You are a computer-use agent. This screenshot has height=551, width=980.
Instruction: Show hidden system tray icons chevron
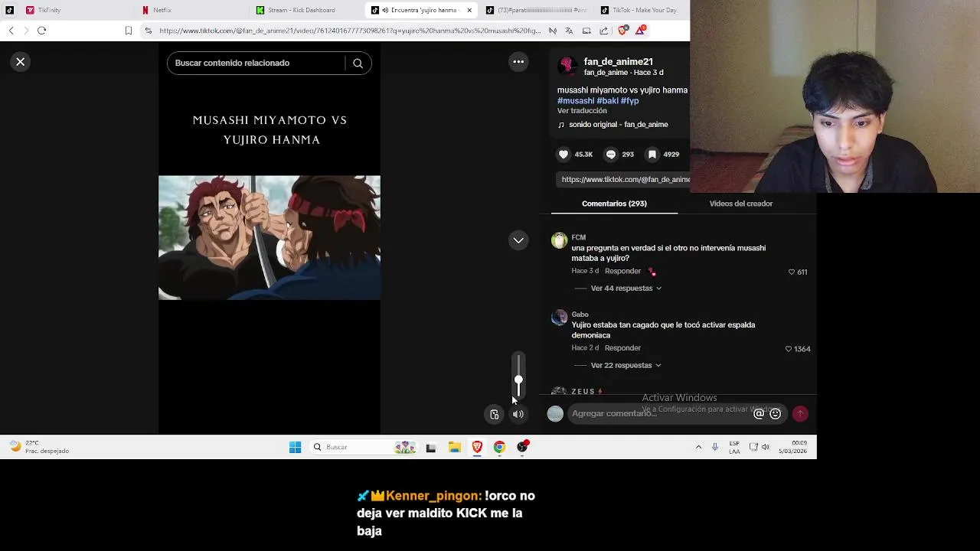698,448
